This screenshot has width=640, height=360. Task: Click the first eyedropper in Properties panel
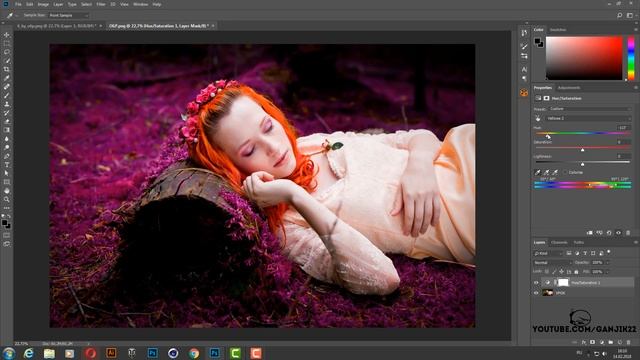pyautogui.click(x=538, y=172)
